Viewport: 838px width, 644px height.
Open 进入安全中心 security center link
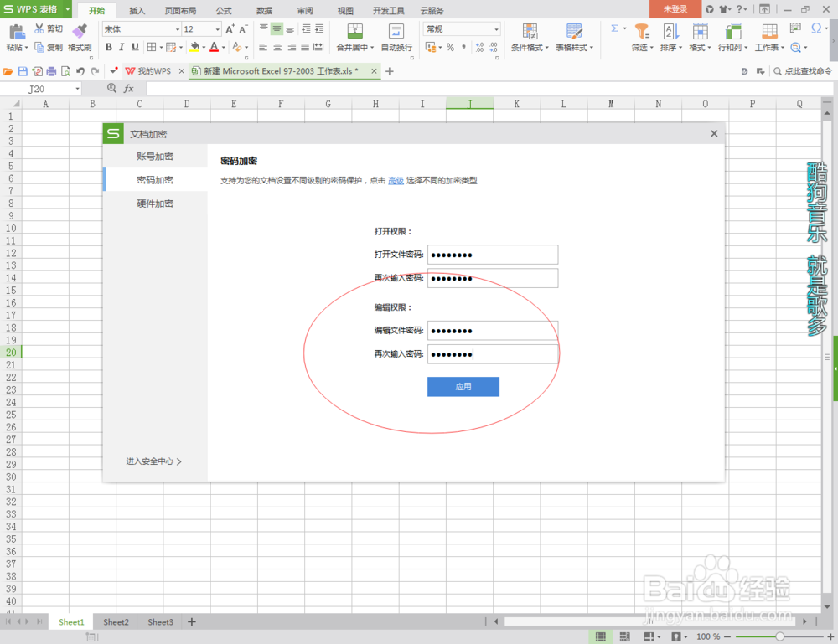(154, 461)
